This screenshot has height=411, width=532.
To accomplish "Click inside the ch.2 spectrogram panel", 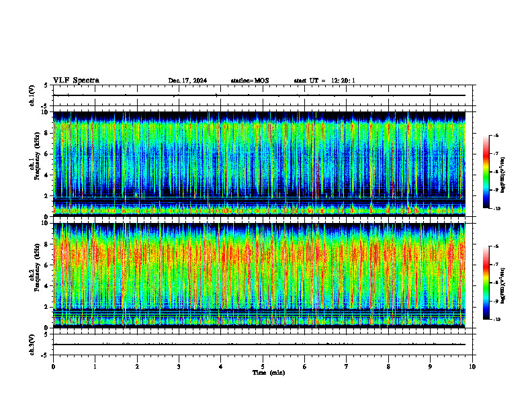I will click(x=259, y=275).
